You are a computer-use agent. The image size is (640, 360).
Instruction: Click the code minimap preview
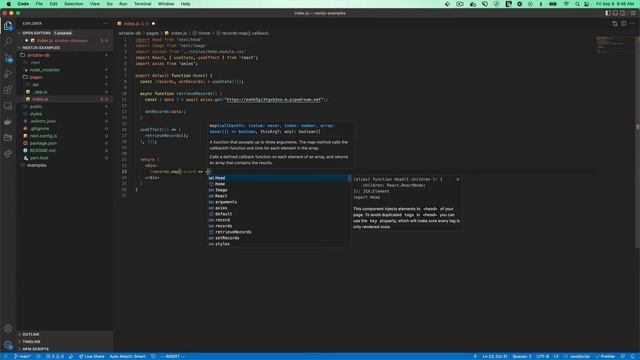(616, 44)
